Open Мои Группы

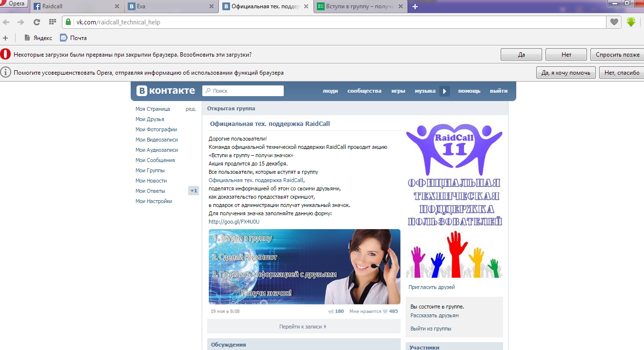pyautogui.click(x=150, y=170)
